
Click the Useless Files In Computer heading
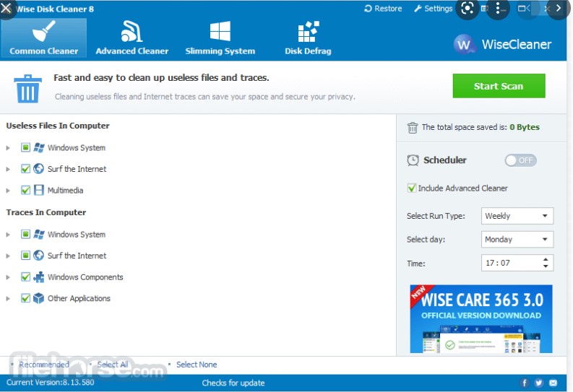pos(58,126)
